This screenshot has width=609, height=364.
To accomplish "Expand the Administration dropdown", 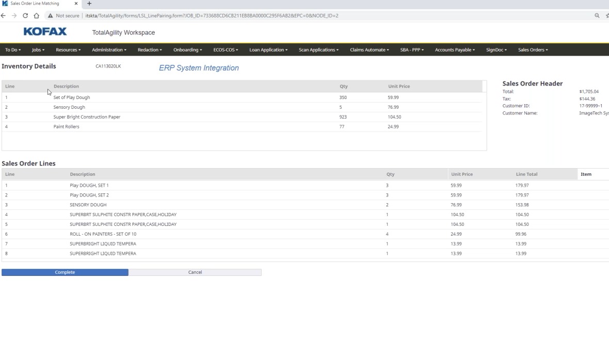I will (109, 50).
